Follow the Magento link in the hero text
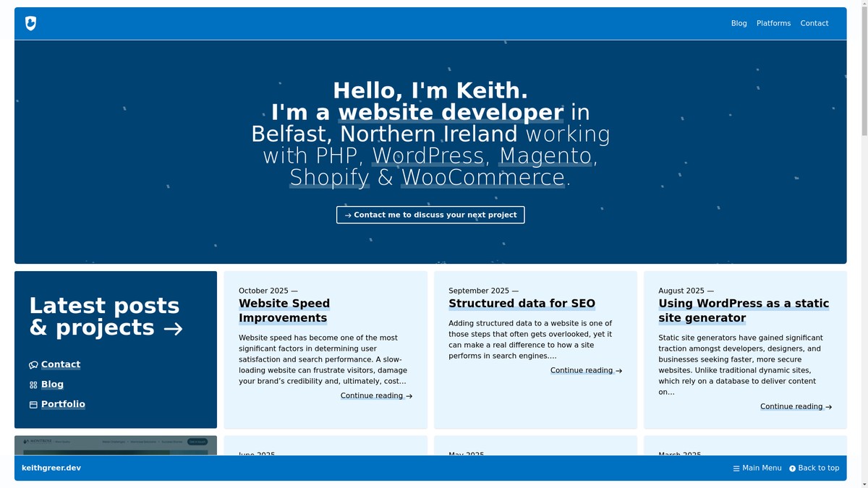Image resolution: width=868 pixels, height=488 pixels. click(x=545, y=156)
